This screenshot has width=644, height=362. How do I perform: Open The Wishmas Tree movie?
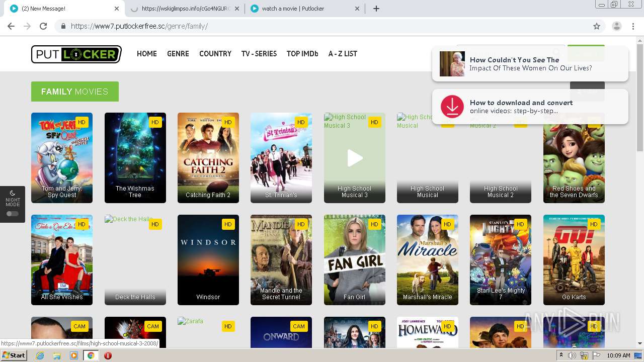click(135, 158)
